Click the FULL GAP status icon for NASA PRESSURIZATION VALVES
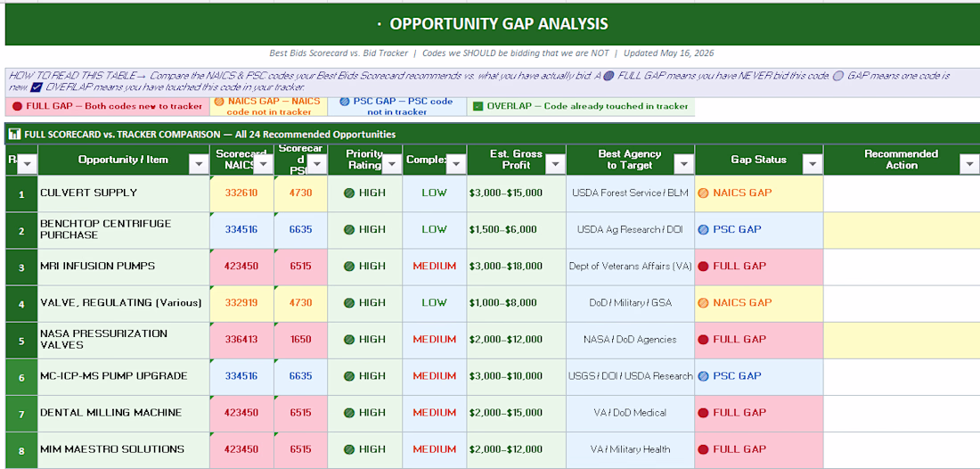The height and width of the screenshot is (469, 980). click(703, 340)
